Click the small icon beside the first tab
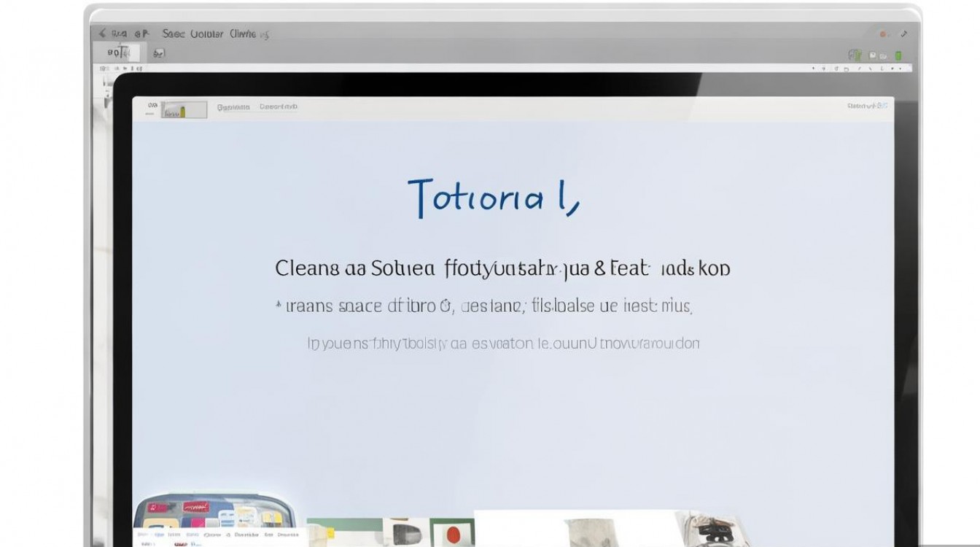 pos(159,53)
